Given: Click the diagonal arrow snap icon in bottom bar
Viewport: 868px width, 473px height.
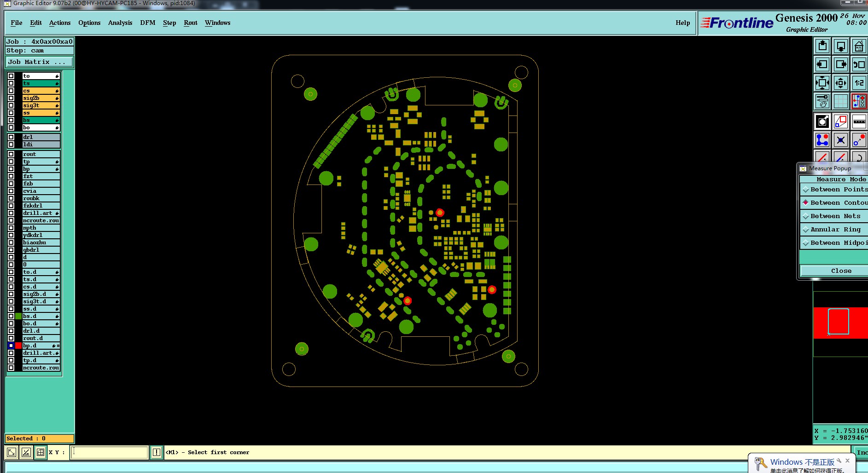Looking at the screenshot, I should click(x=12, y=452).
